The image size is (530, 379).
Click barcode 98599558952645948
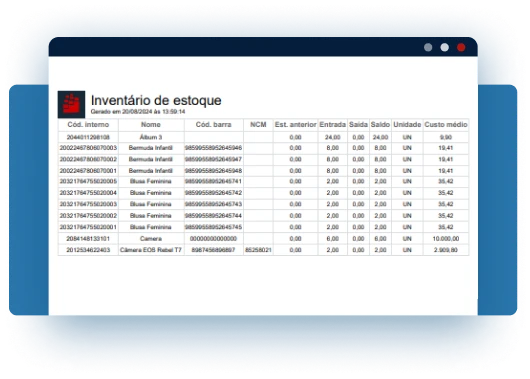pyautogui.click(x=213, y=171)
